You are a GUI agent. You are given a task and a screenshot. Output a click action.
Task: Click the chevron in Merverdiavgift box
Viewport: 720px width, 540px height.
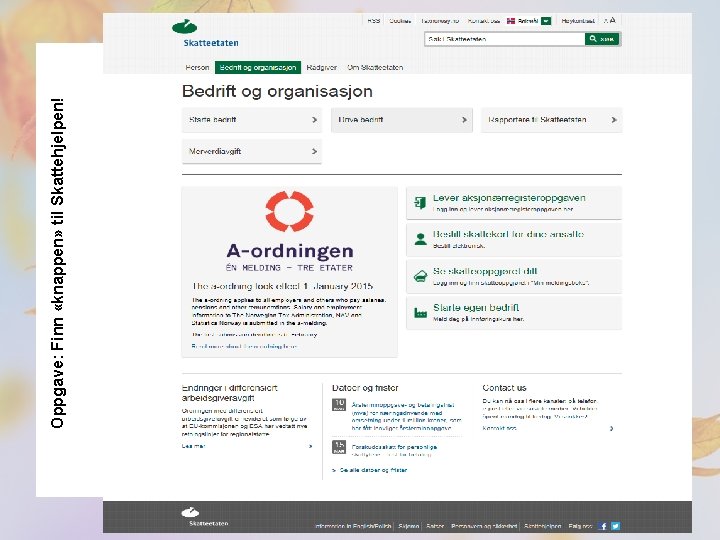click(x=315, y=151)
